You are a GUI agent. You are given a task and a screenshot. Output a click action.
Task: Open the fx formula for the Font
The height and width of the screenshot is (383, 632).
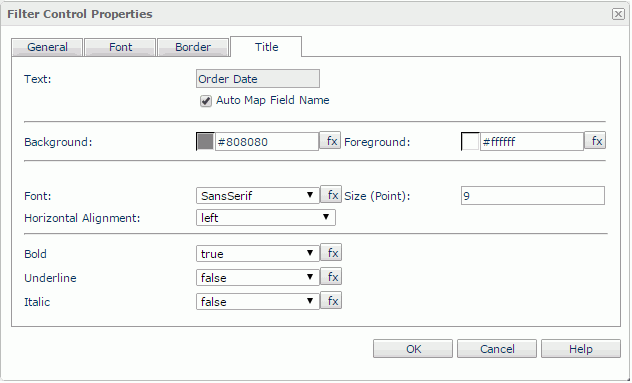[331, 195]
